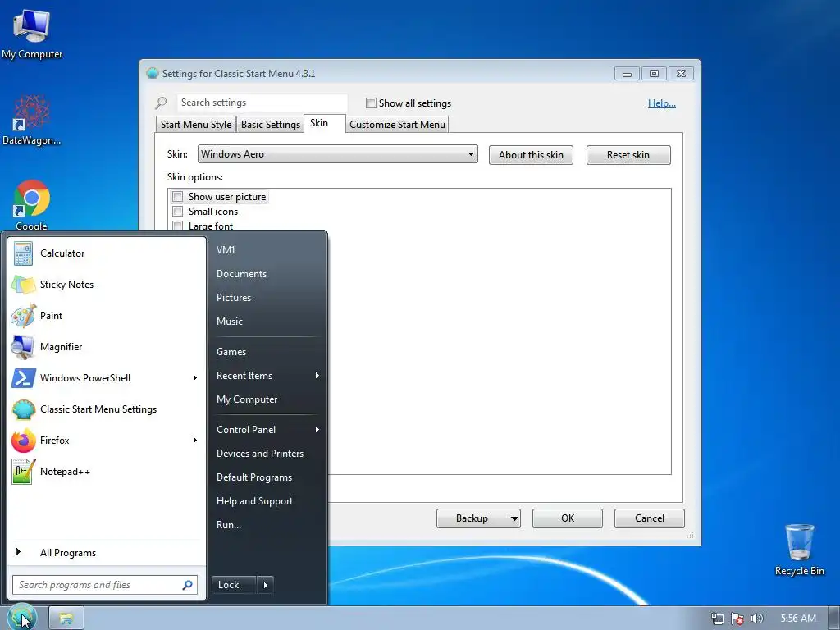
Task: Click the Reset skin button
Action: coord(628,155)
